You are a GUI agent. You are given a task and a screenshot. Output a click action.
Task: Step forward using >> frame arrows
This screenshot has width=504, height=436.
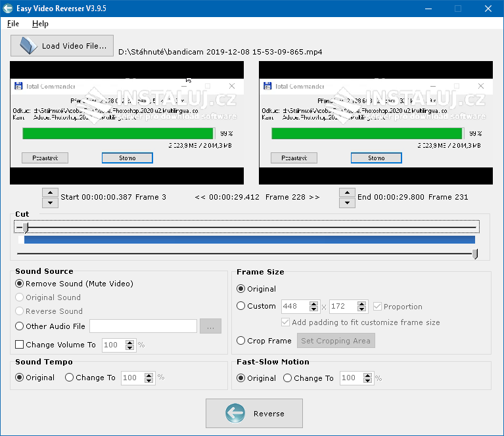(x=314, y=197)
